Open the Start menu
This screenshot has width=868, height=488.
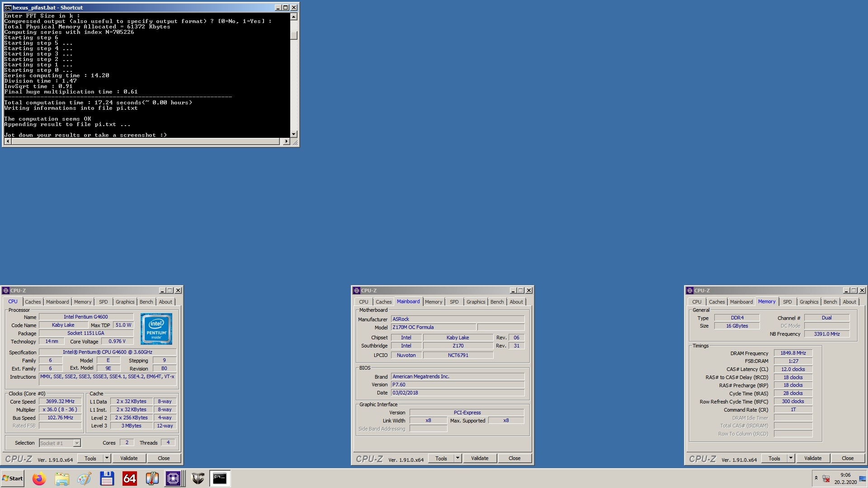[x=13, y=479]
